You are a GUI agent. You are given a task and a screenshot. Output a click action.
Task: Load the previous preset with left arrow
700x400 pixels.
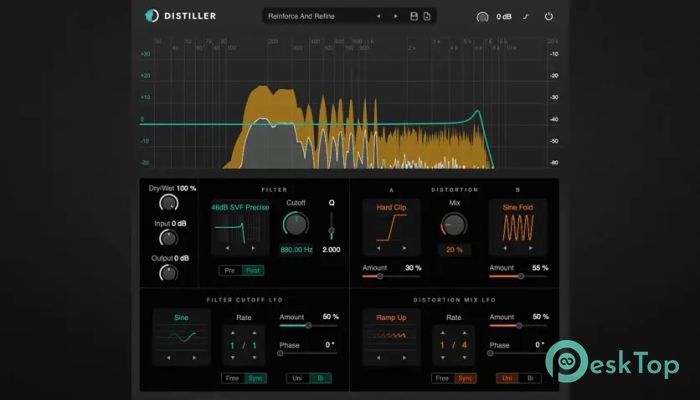(x=378, y=16)
